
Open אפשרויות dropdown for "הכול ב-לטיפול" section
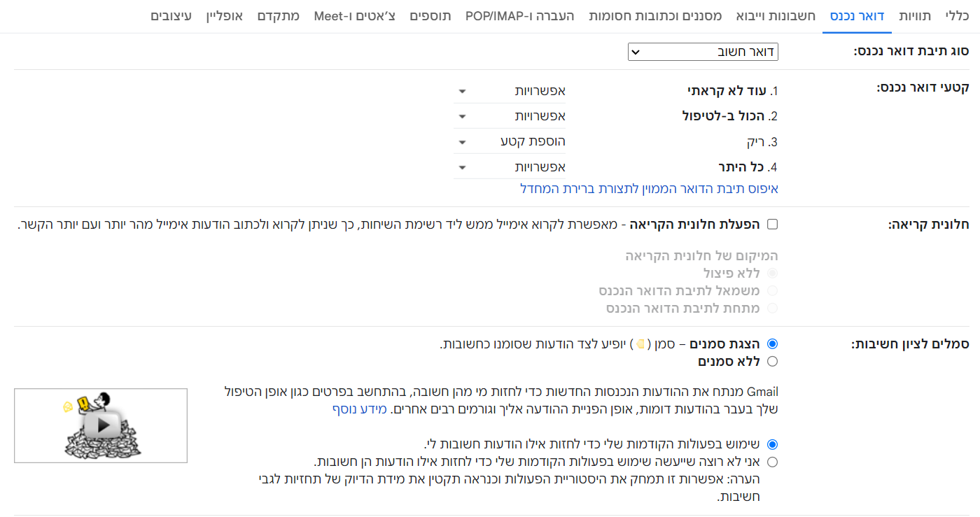pos(510,116)
